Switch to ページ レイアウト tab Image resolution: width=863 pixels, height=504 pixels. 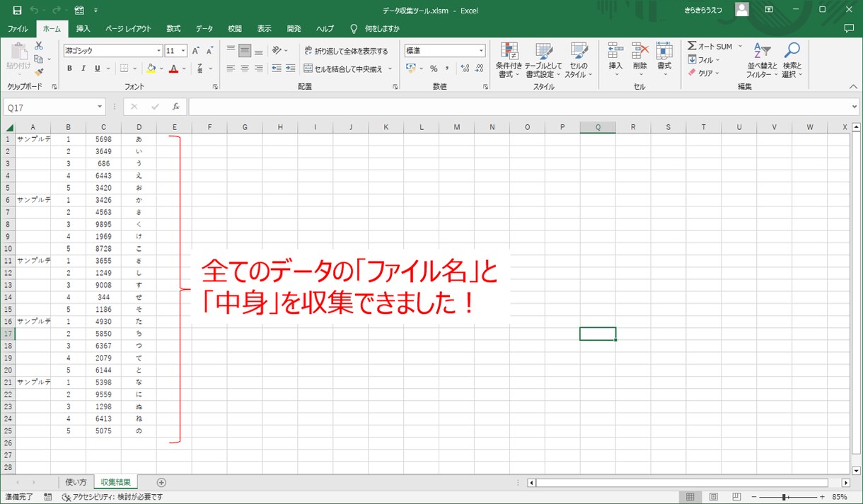128,29
